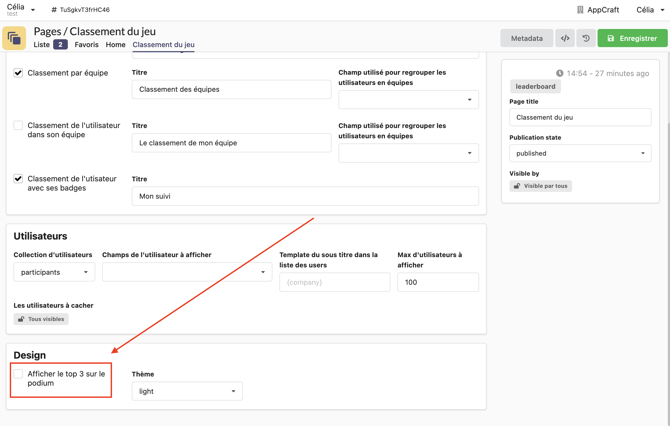The width and height of the screenshot is (670, 426).
Task: Expand the Publication state dropdown
Action: coord(580,154)
